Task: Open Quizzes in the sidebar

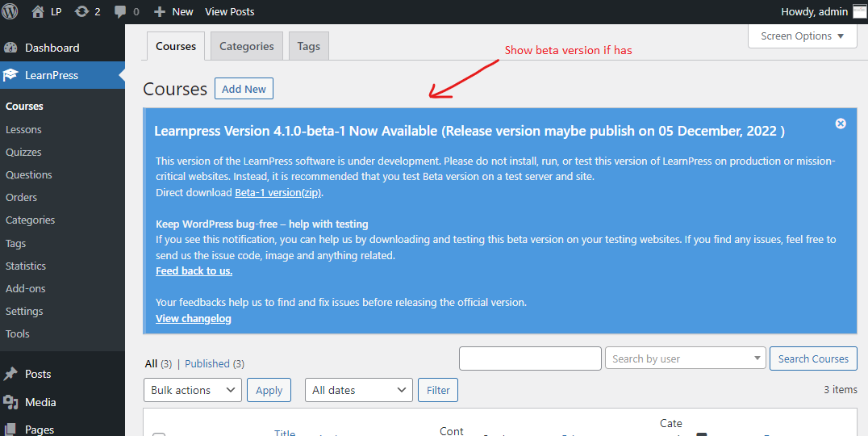Action: coord(23,153)
